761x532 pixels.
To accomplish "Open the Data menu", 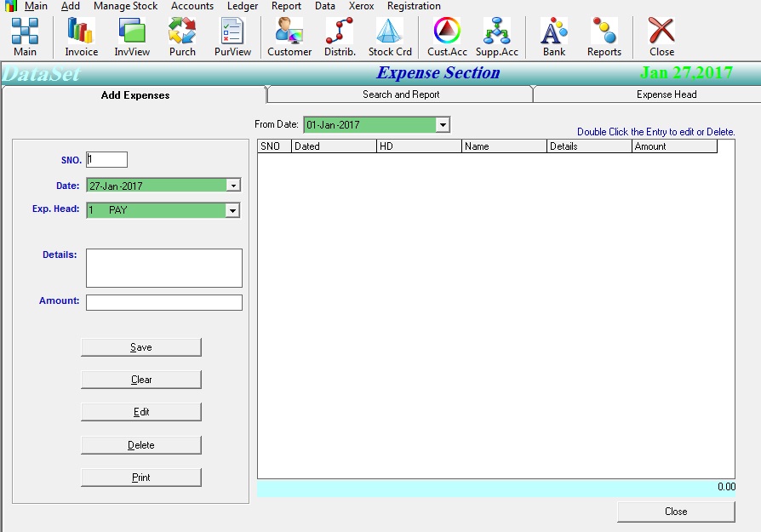I will [324, 6].
